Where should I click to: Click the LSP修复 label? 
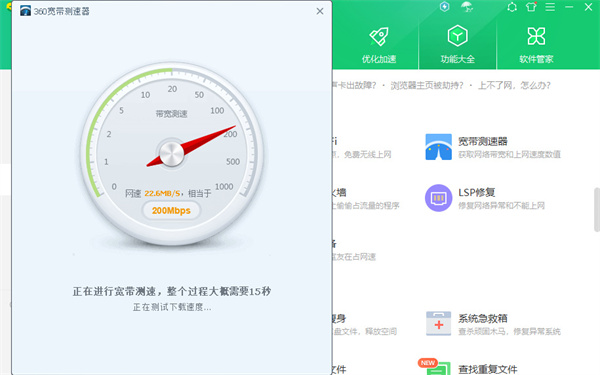[x=477, y=192]
